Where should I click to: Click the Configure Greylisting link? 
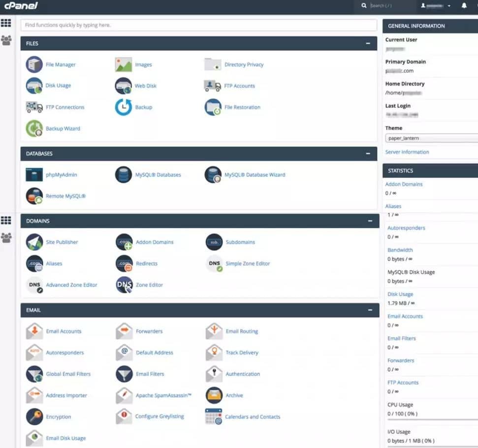[159, 417]
